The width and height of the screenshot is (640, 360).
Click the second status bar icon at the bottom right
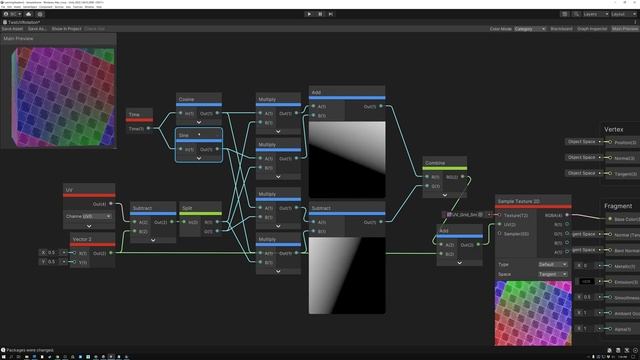tap(618, 350)
